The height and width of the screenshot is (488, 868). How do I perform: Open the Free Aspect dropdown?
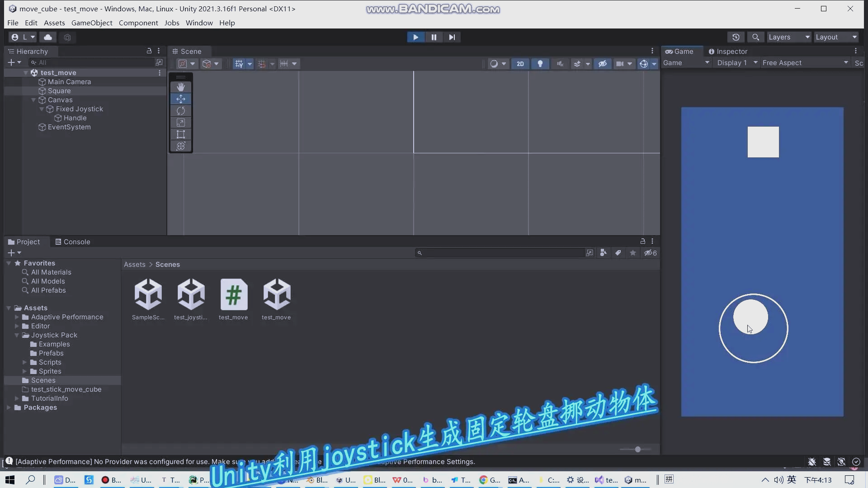(x=805, y=63)
